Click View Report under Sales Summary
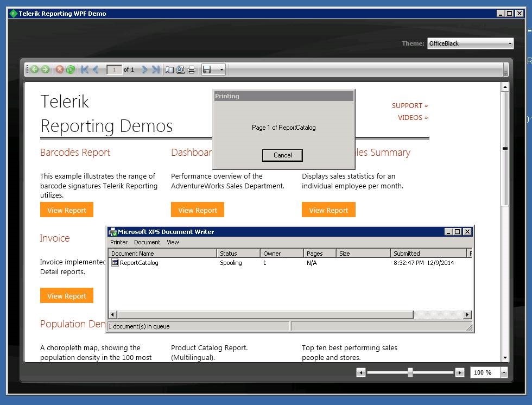The width and height of the screenshot is (532, 405). pyautogui.click(x=328, y=210)
